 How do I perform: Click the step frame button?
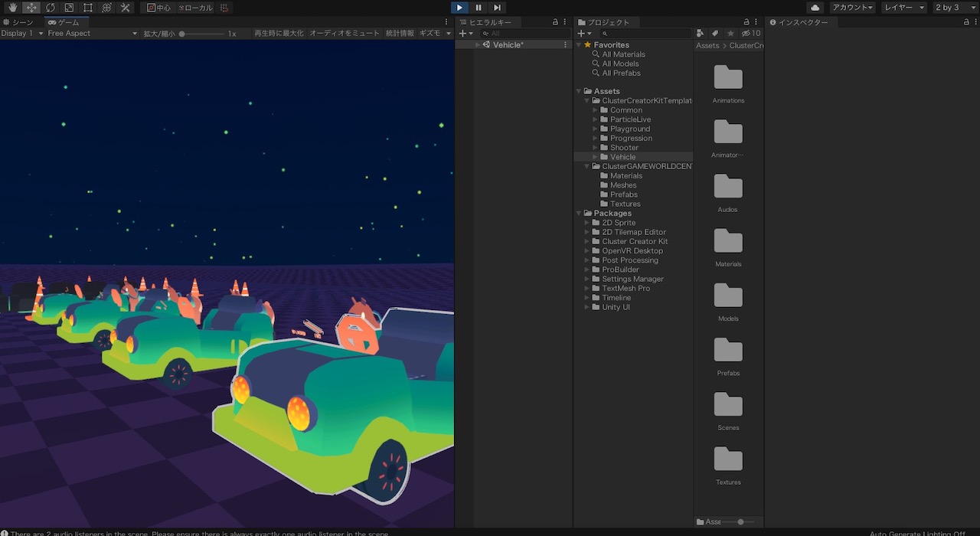pyautogui.click(x=495, y=7)
